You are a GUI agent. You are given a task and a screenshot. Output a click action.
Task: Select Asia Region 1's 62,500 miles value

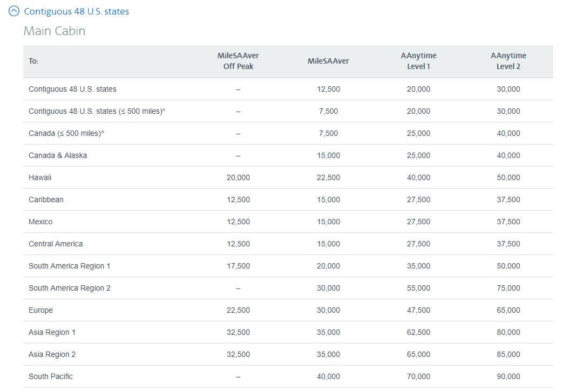pos(418,332)
